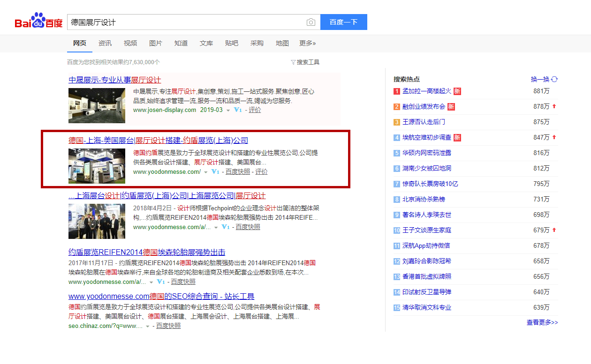Open 百度快照 for seo.chinaz.com result
Image resolution: width=591 pixels, height=364 pixels.
(x=168, y=326)
